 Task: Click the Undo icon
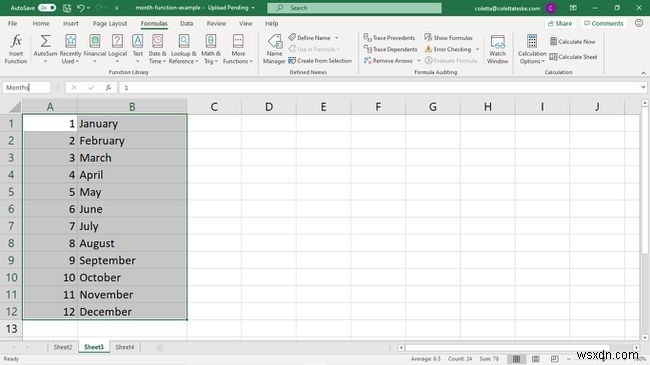coord(81,8)
